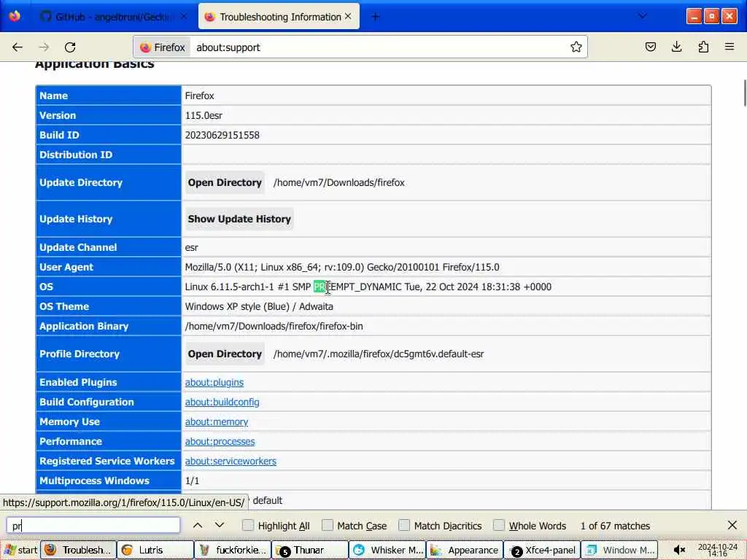
Task: Toggle mute from the volume tray icon
Action: [x=679, y=550]
